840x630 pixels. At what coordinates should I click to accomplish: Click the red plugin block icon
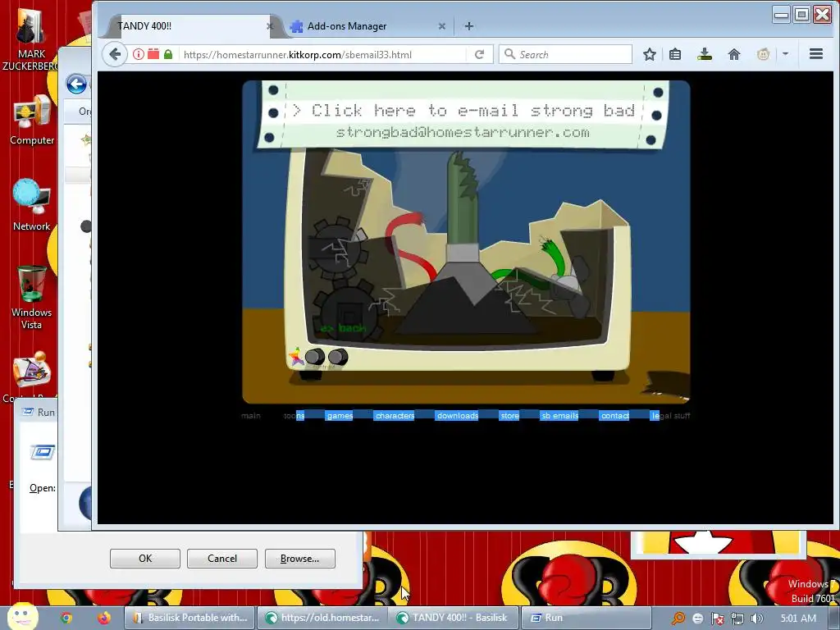(153, 54)
